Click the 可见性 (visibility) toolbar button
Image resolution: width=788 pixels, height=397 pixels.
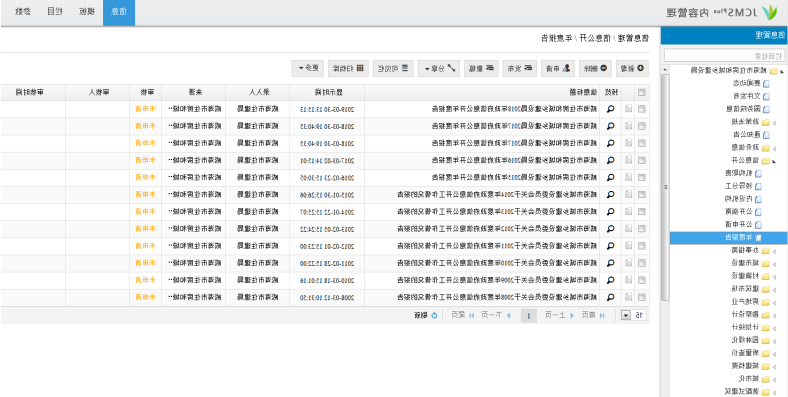(393, 68)
